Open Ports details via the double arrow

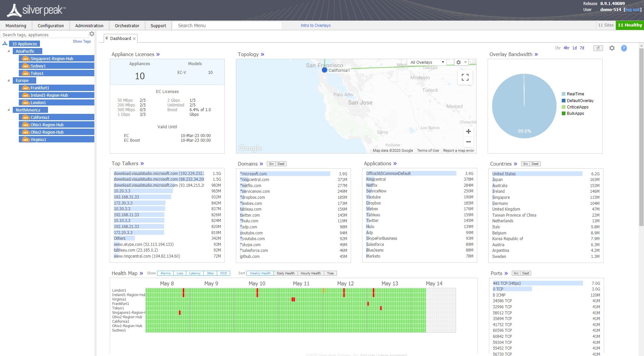click(506, 273)
